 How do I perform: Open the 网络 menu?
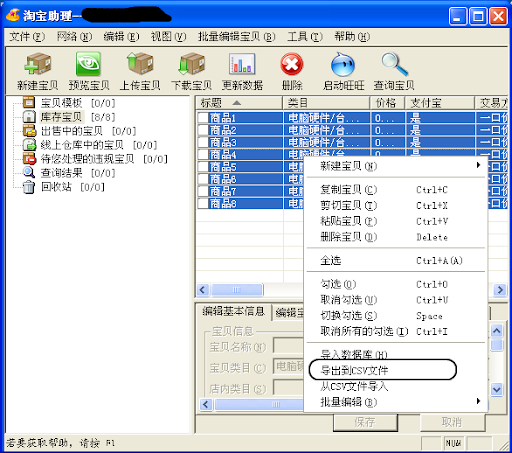point(74,36)
